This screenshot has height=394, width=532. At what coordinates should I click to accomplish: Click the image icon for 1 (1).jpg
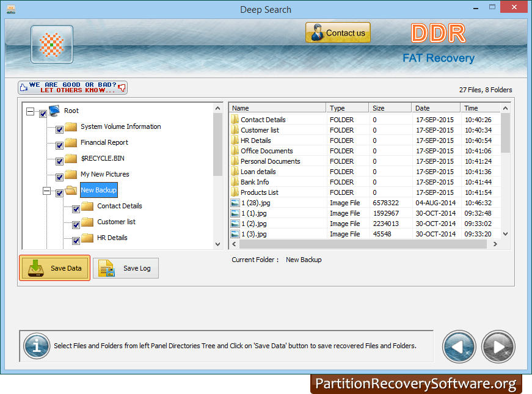(x=235, y=213)
